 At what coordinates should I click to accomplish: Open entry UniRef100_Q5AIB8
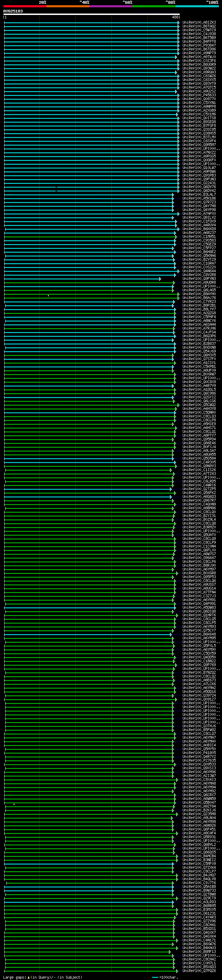click(199, 886)
